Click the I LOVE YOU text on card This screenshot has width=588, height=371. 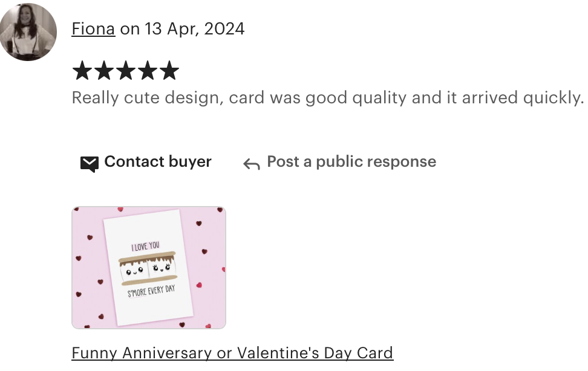click(x=146, y=246)
